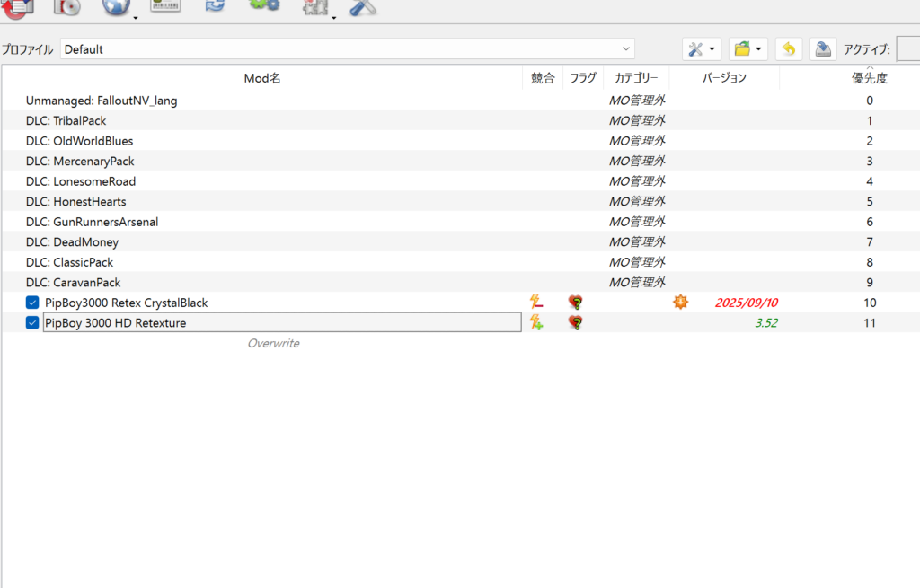Click heart flag icon on PipBoy 3000 HD Retexture
The image size is (920, 588).
point(576,323)
